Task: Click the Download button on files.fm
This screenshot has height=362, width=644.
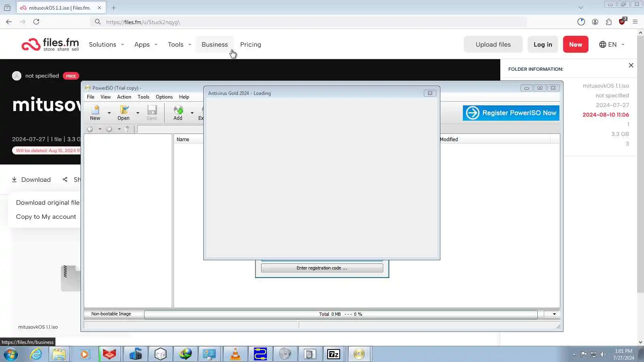Action: (x=31, y=179)
